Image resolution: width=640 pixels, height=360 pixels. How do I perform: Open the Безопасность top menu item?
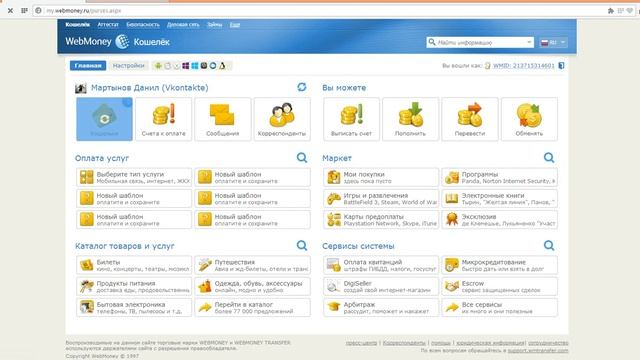(x=143, y=24)
